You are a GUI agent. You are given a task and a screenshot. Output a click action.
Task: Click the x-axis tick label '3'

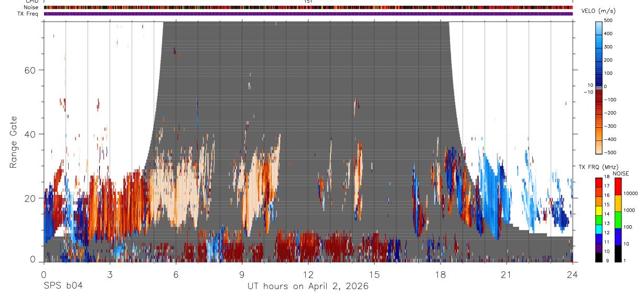[x=110, y=275]
